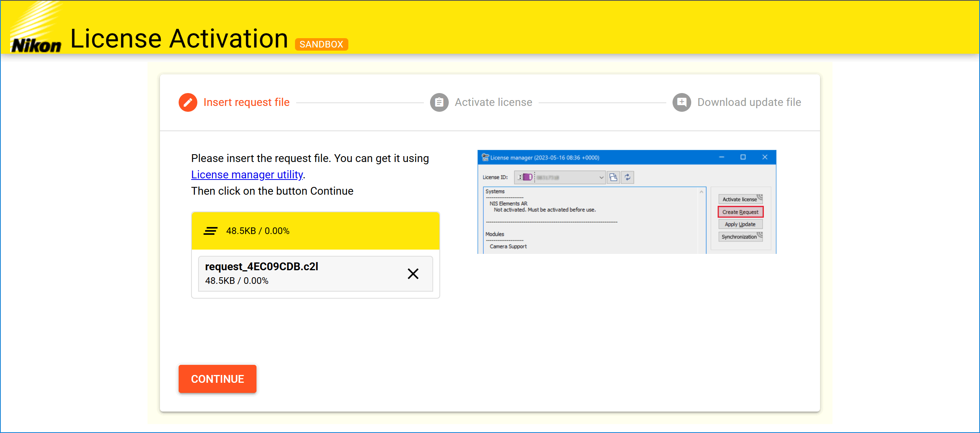The width and height of the screenshot is (980, 433).
Task: Click the yellow upload progress bar
Action: coord(316,231)
